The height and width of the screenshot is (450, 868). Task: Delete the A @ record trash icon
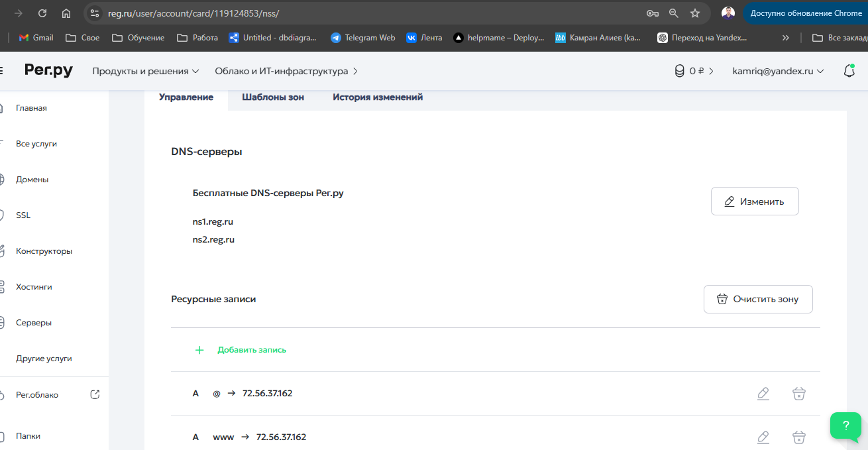pyautogui.click(x=799, y=394)
